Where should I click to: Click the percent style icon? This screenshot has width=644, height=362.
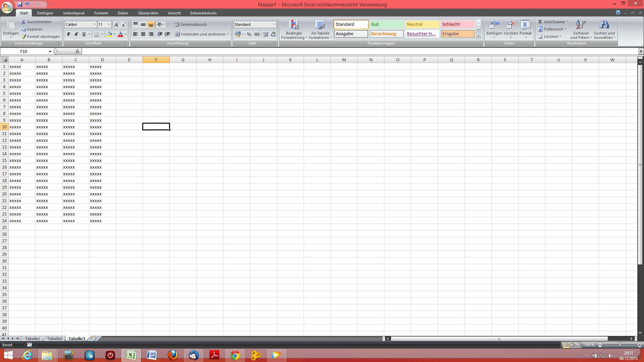pos(249,34)
